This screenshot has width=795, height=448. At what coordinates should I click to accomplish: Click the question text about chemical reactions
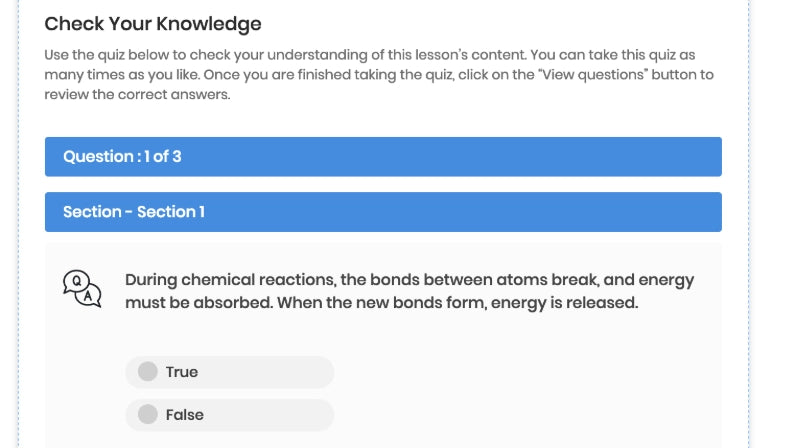click(x=409, y=291)
